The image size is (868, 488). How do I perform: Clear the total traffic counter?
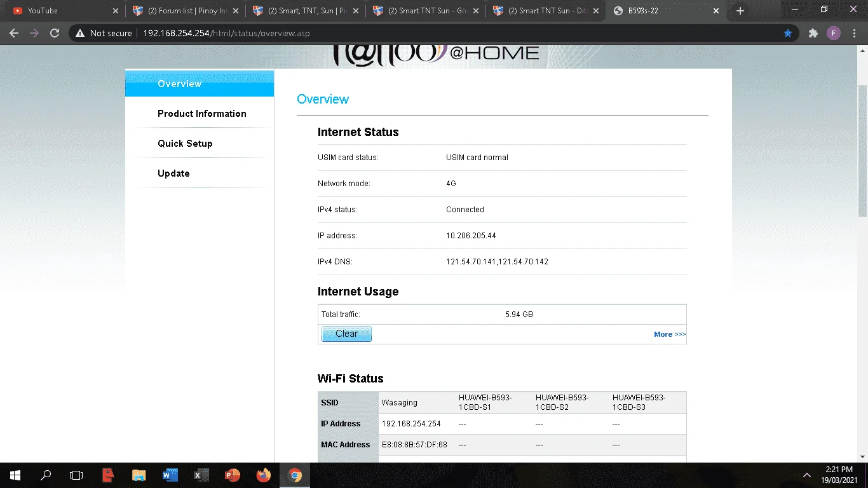click(346, 334)
